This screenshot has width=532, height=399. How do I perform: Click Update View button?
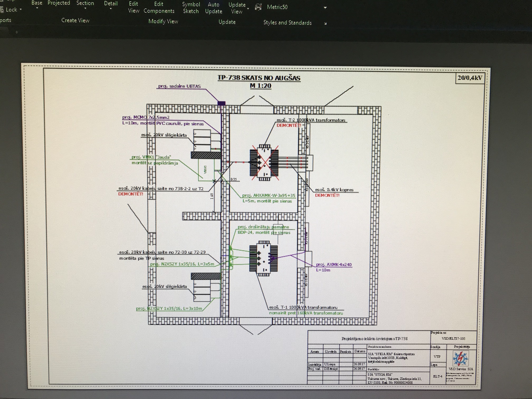[x=237, y=8]
